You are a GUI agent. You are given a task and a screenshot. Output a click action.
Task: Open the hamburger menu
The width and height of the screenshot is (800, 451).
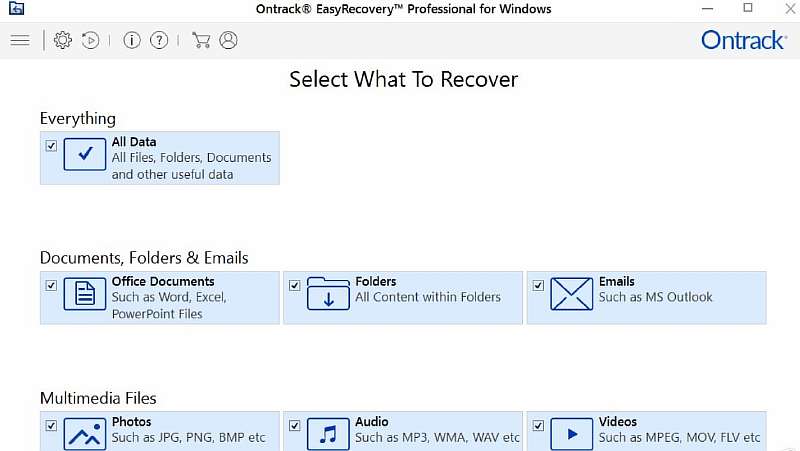pos(19,41)
